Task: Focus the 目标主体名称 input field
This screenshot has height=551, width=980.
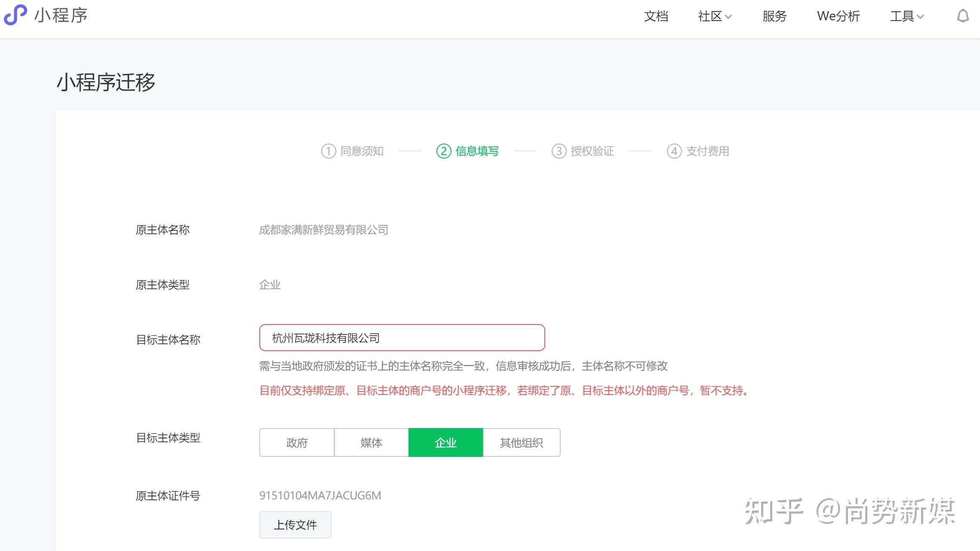Action: pos(402,338)
